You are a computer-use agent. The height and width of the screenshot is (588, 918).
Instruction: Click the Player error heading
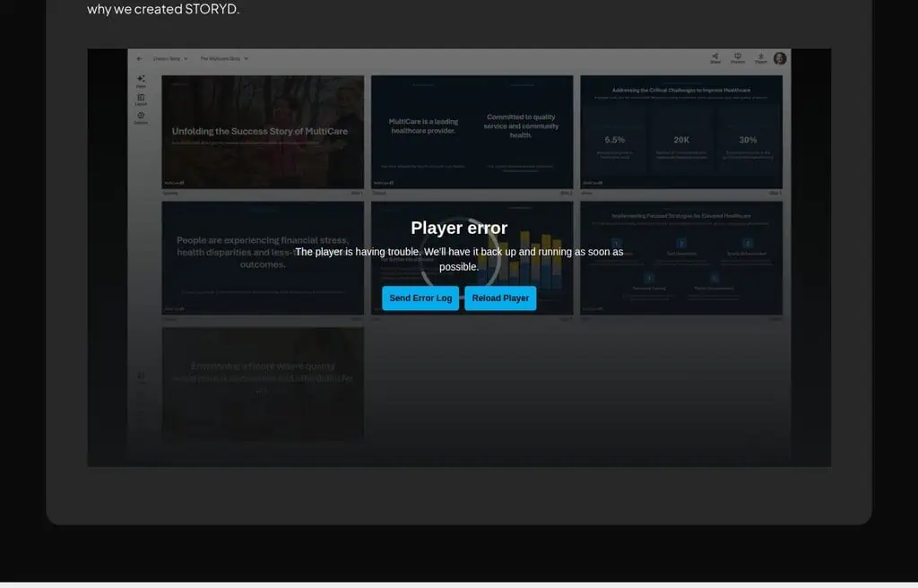tap(459, 228)
